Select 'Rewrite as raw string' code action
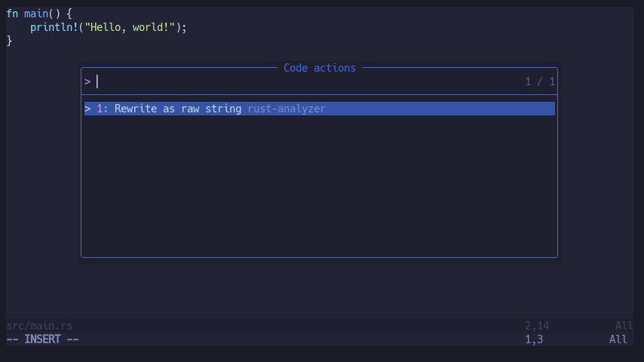The image size is (644, 362). click(320, 109)
